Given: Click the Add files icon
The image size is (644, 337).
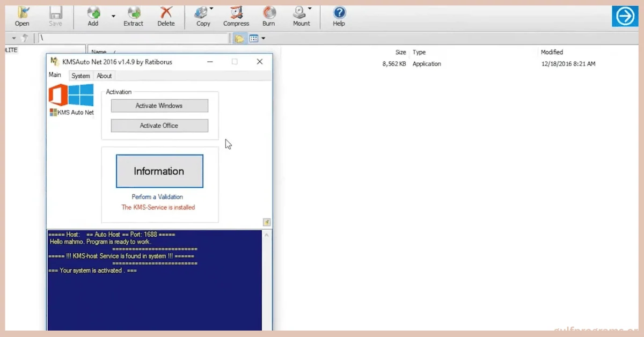Looking at the screenshot, I should pos(93,15).
